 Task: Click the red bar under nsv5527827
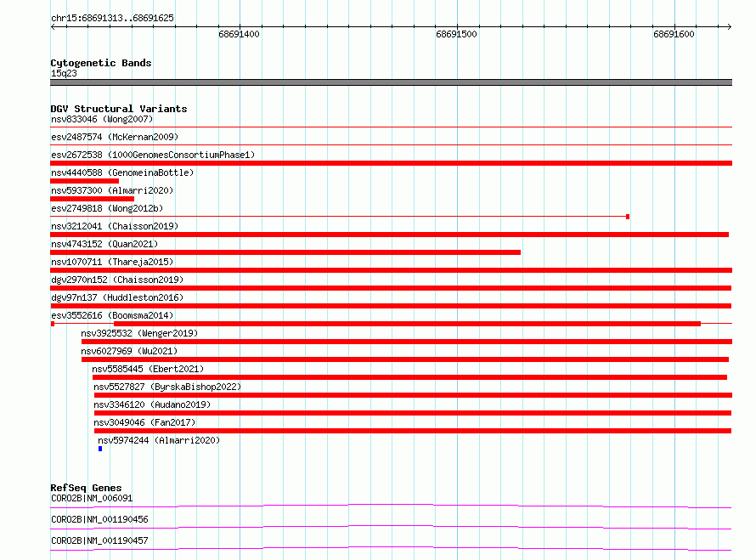[x=413, y=395]
